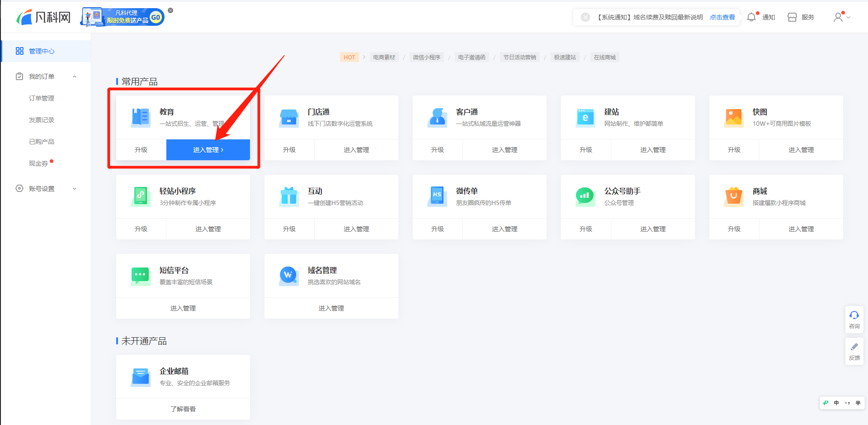This screenshot has height=425, width=868.
Task: Dismiss the system notification bar
Action: coord(585,17)
